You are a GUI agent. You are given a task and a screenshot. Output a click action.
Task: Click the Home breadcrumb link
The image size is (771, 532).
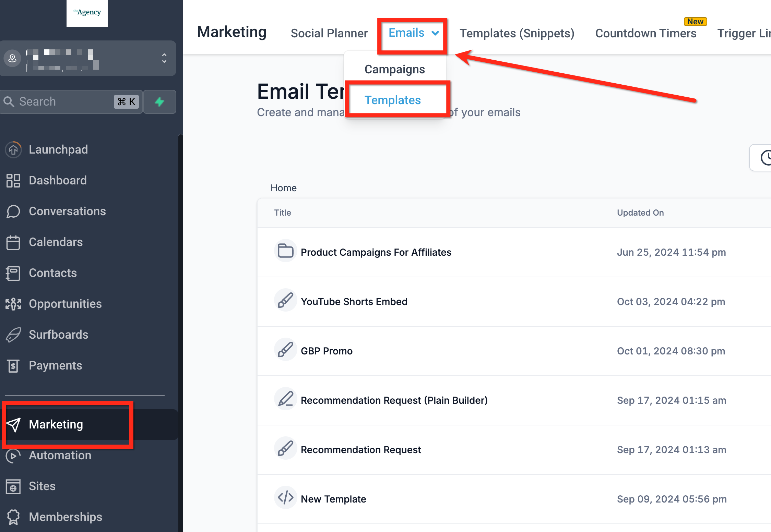click(x=283, y=188)
